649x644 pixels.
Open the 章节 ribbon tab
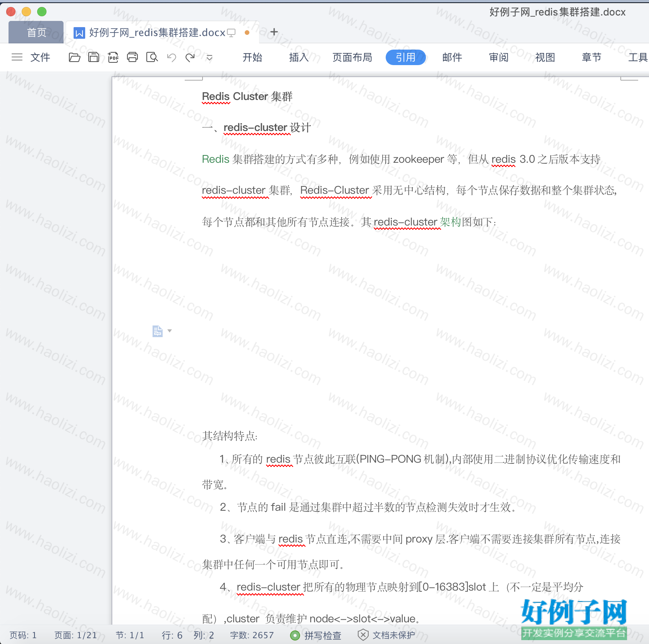[x=592, y=57]
